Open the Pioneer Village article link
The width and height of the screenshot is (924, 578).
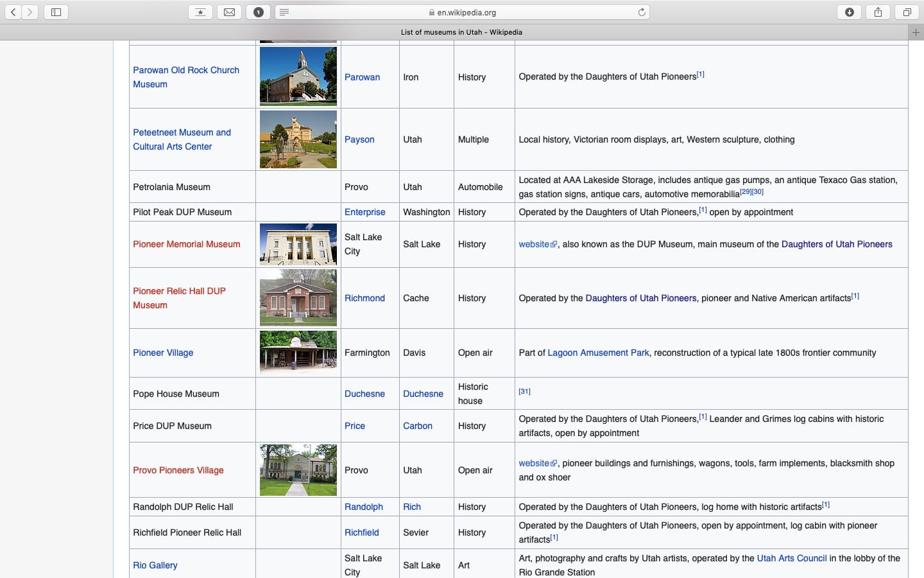tap(163, 353)
